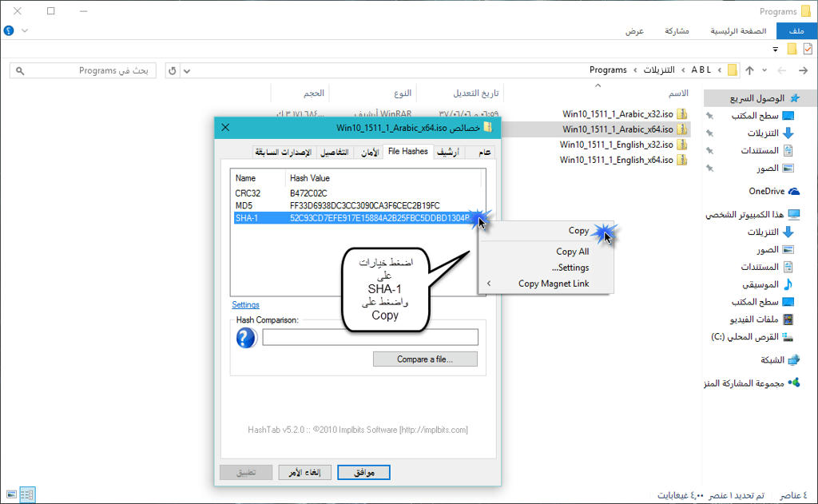Open the quick access toolbar customize dropdown
The width and height of the screenshot is (818, 504).
775,50
